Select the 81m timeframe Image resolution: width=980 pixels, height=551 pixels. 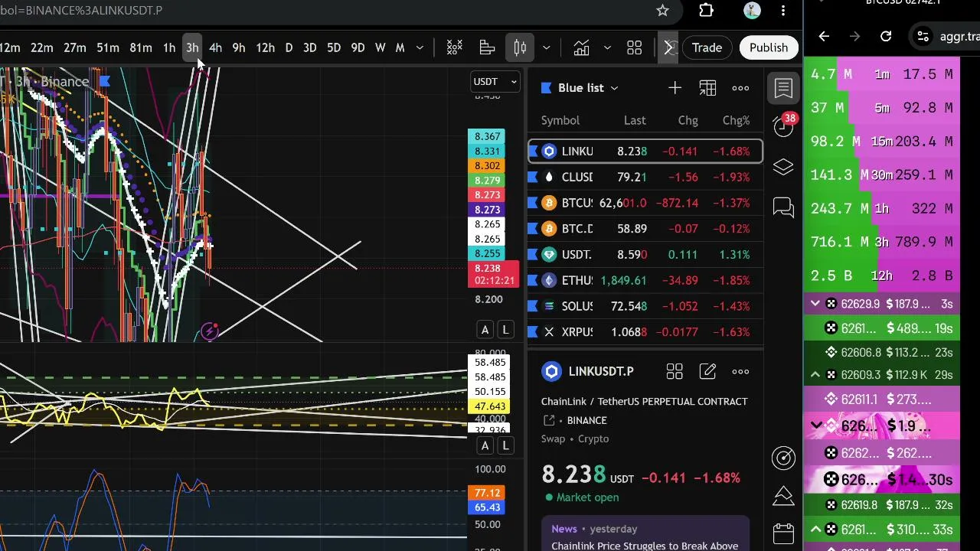tap(140, 48)
